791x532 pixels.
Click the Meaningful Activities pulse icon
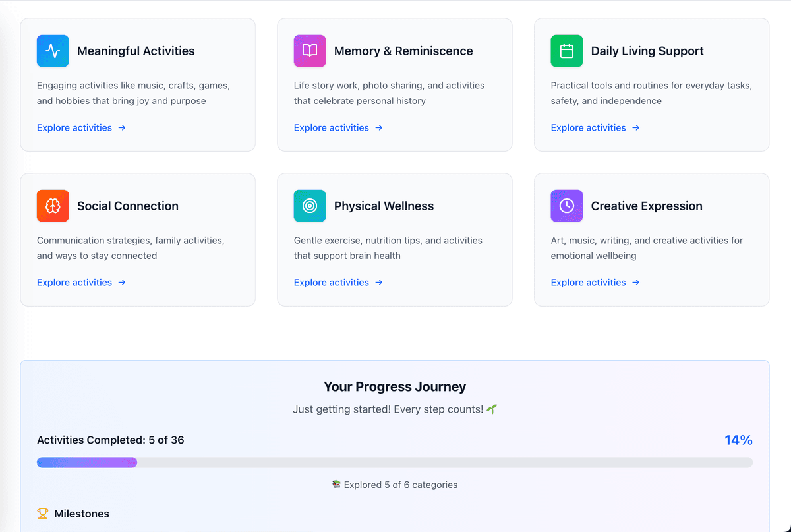[53, 51]
